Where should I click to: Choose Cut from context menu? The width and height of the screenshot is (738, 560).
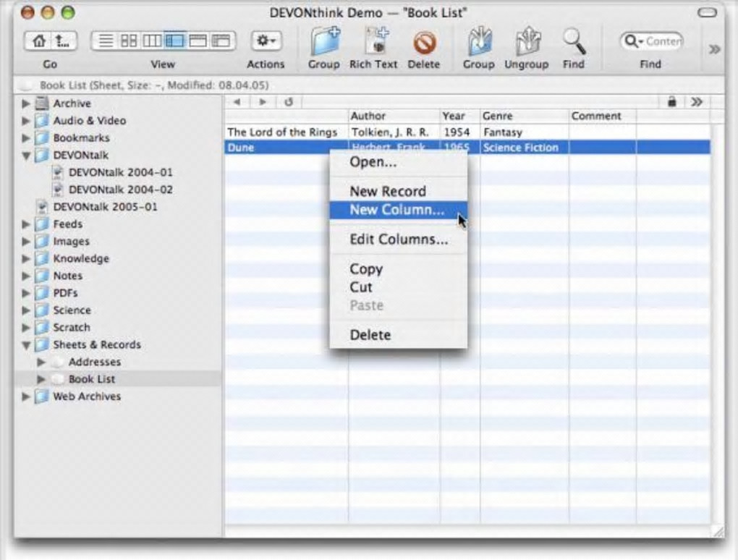(399, 287)
